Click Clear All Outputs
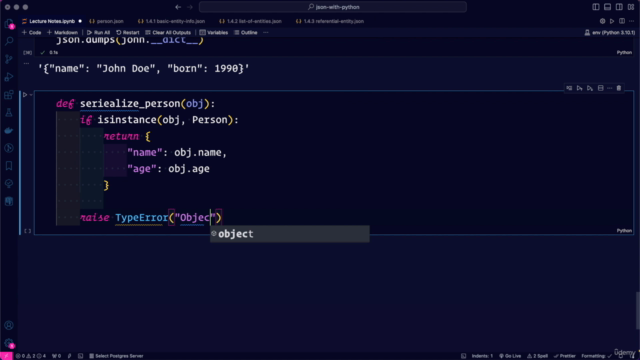The height and width of the screenshot is (360, 640). (x=168, y=33)
